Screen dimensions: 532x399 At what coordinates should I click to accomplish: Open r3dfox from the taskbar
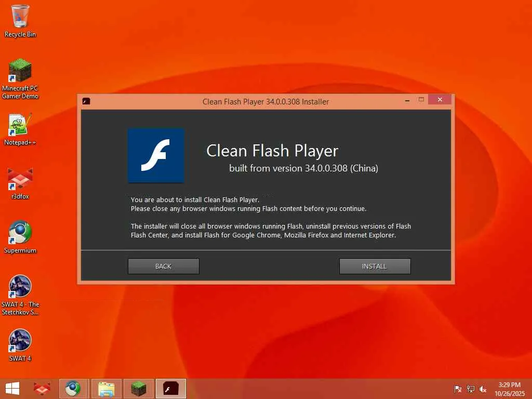pos(42,389)
